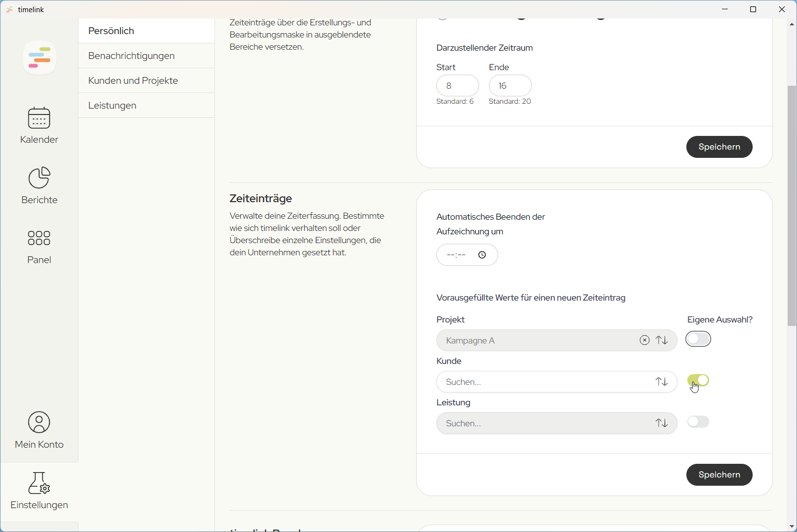Toggle Eigene Auswahl for Leistung
Viewport: 797px width, 532px height.
[x=699, y=422]
